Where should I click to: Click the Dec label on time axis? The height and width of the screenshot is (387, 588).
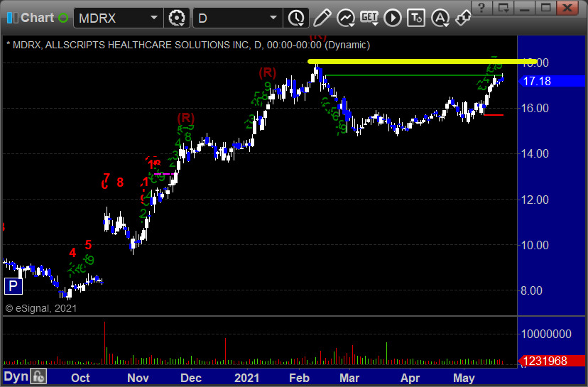[x=191, y=378]
